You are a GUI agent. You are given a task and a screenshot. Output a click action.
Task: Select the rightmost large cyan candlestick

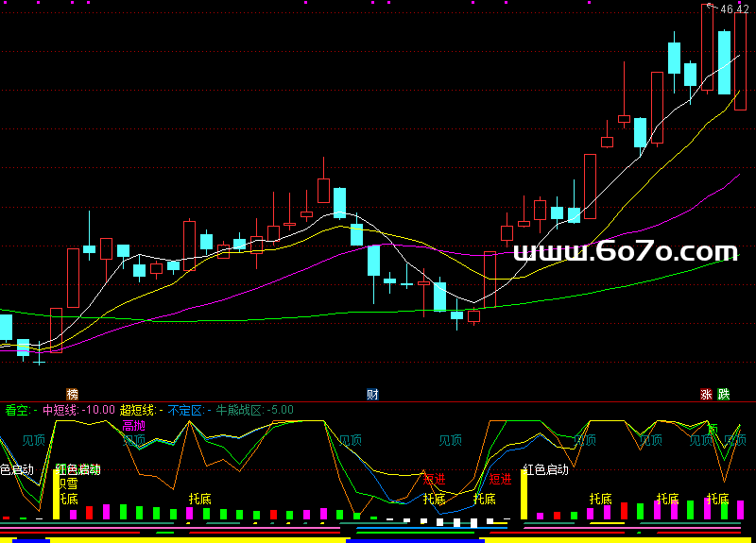[724, 62]
